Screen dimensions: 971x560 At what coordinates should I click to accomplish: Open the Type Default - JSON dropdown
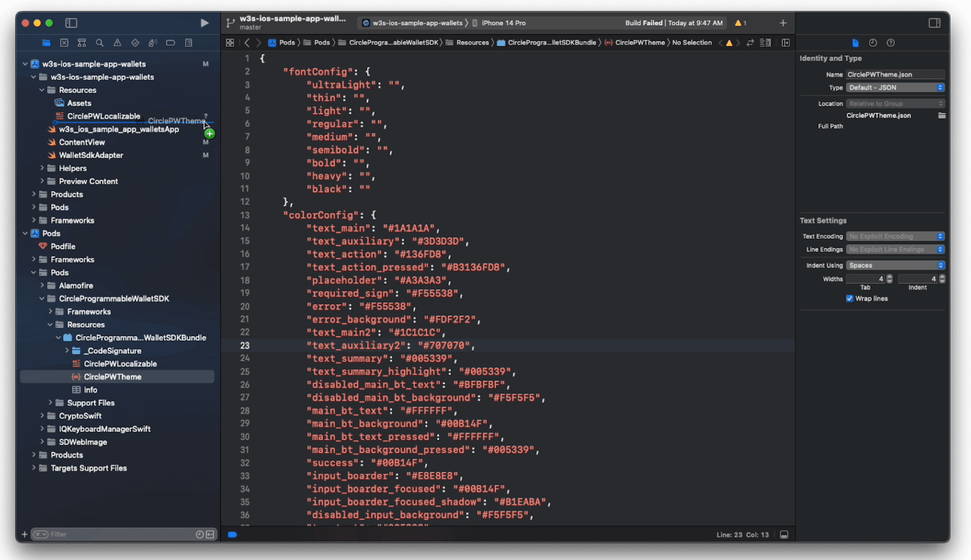click(895, 88)
